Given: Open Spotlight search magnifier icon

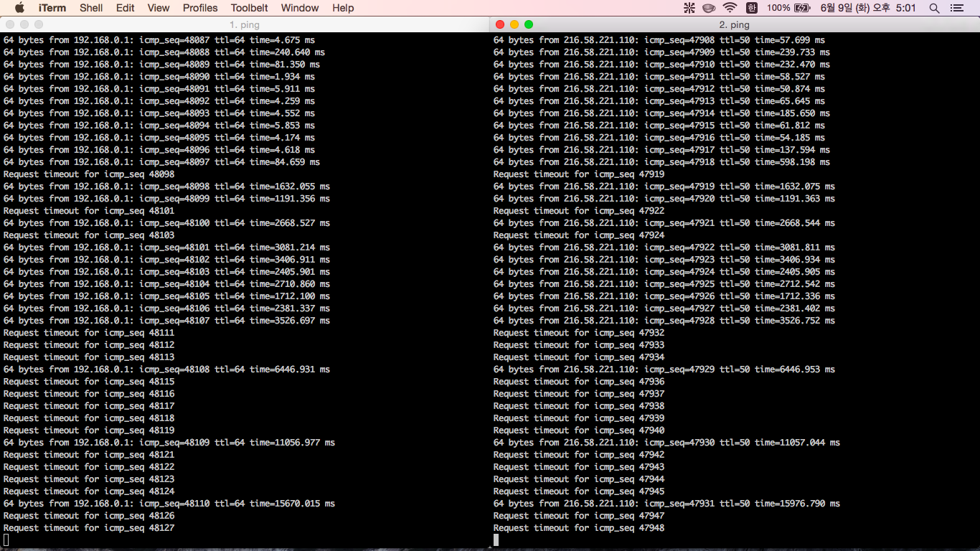Looking at the screenshot, I should [x=934, y=8].
